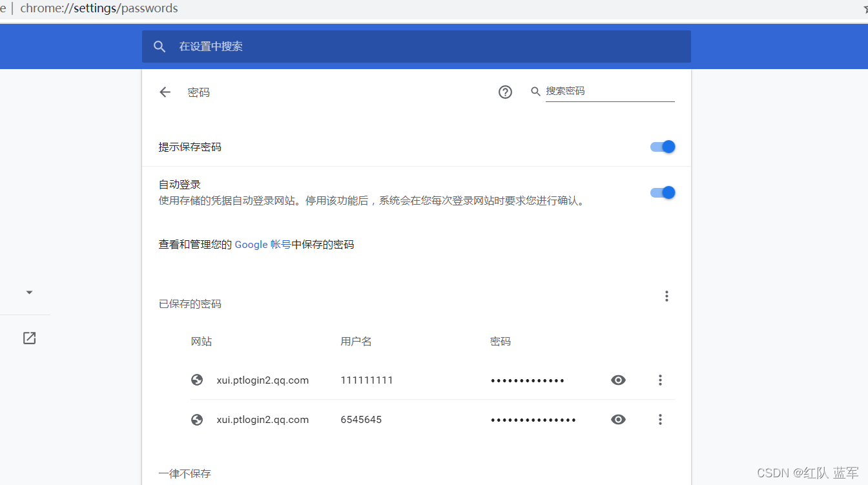Click the 提示保存密码 label

(190, 147)
